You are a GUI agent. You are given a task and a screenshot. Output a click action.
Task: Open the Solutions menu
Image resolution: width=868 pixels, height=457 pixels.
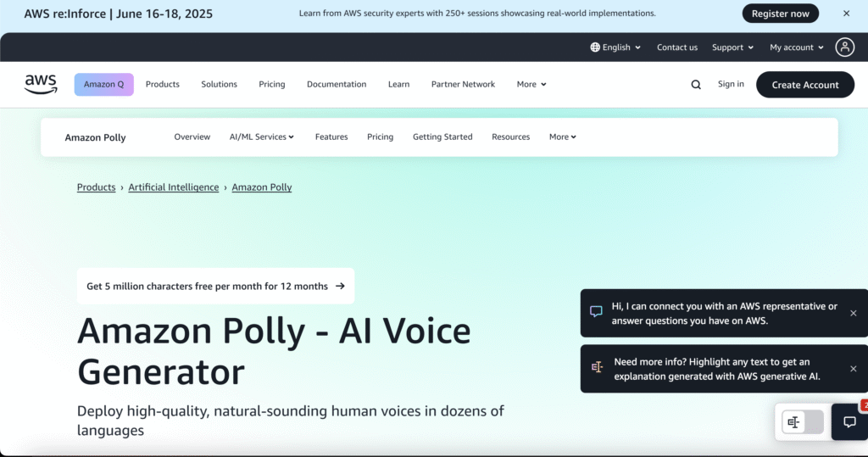(220, 84)
